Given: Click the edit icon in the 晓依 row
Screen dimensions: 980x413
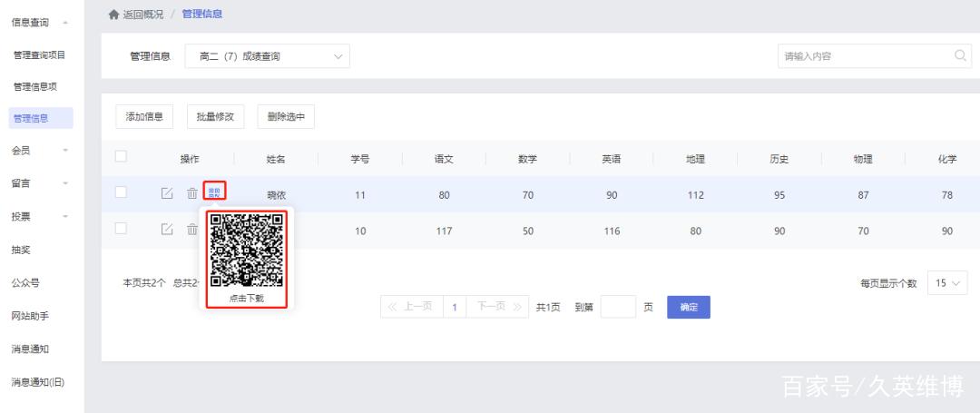Looking at the screenshot, I should (x=167, y=193).
